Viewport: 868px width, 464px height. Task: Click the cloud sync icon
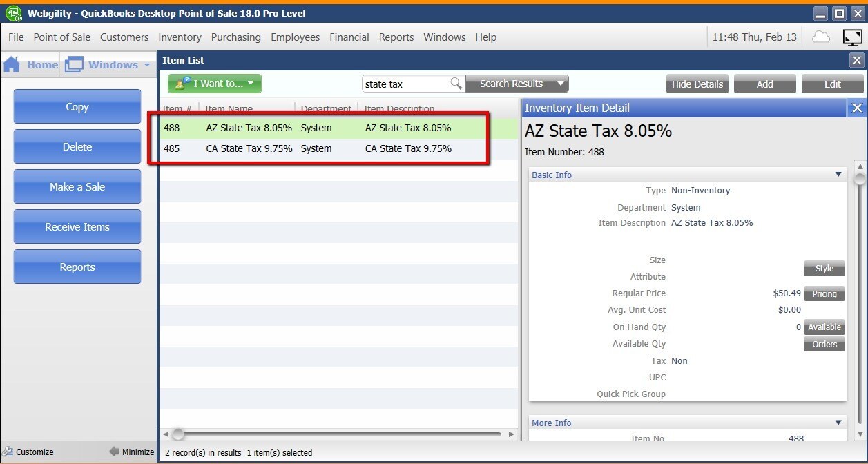pyautogui.click(x=821, y=37)
